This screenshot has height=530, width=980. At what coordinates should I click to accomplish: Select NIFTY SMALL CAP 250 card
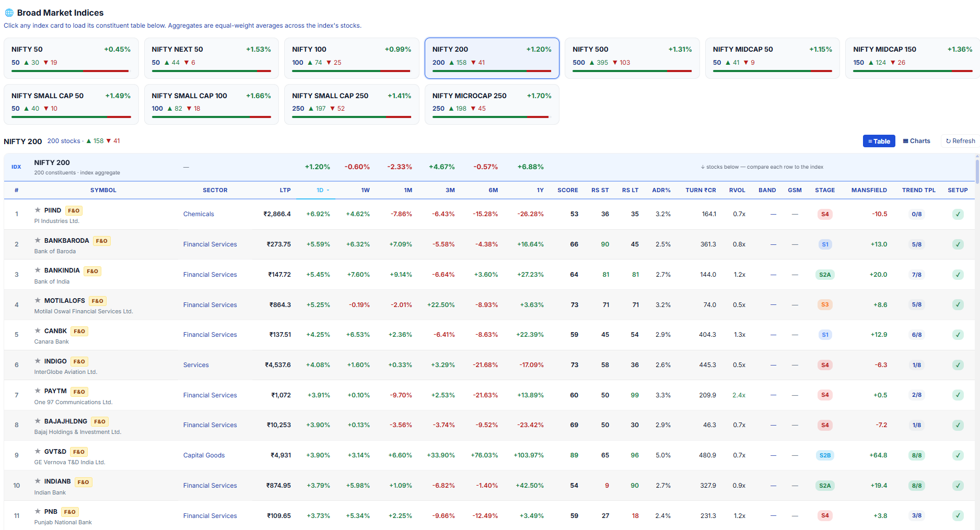352,104
